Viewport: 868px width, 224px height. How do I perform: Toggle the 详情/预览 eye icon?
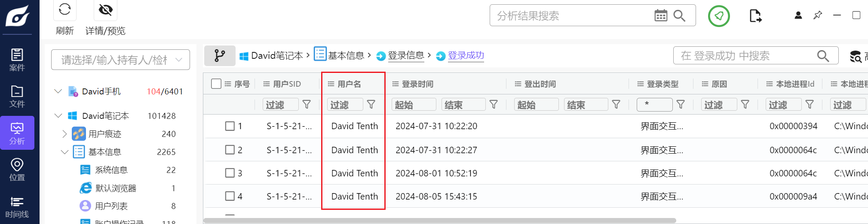(x=105, y=9)
